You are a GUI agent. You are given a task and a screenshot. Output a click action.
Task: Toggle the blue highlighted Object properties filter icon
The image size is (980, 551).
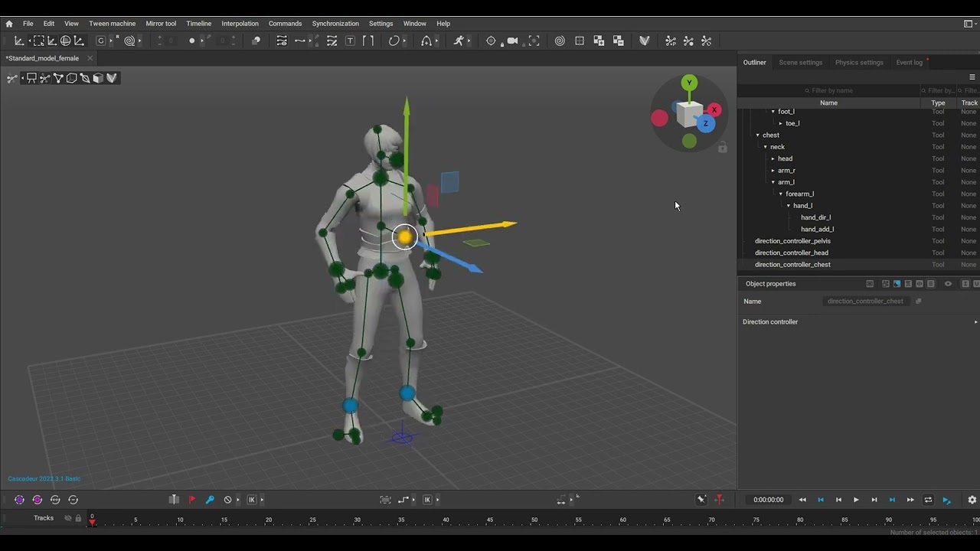pos(897,284)
